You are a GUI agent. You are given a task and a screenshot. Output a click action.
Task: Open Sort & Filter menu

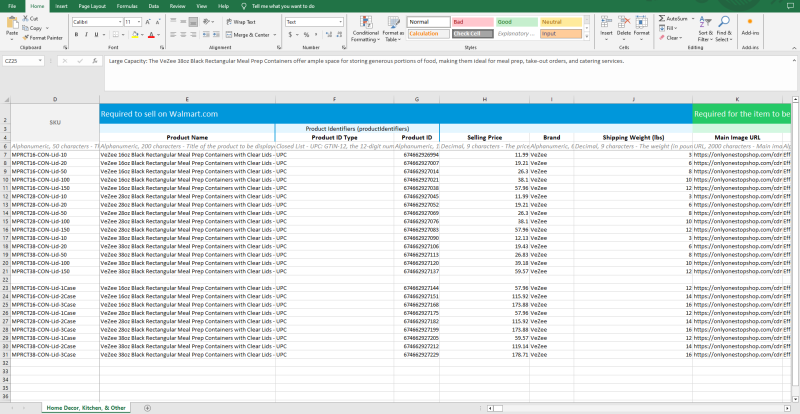coord(706,29)
